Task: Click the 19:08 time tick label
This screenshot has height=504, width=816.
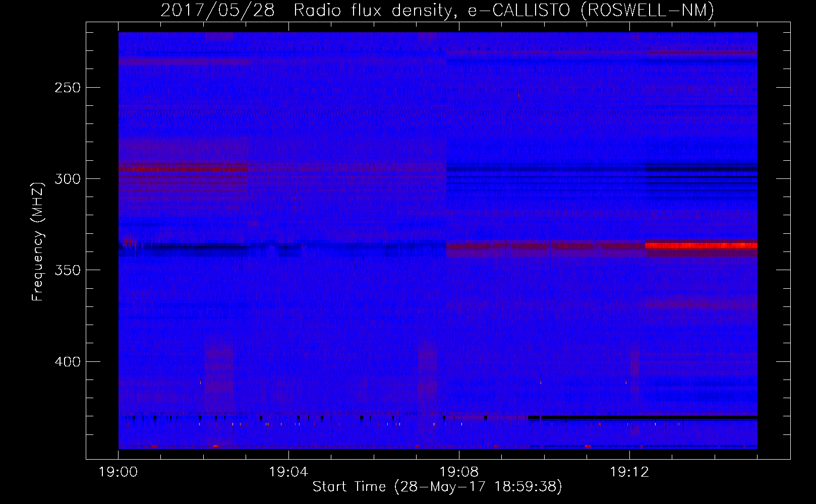Action: (459, 472)
